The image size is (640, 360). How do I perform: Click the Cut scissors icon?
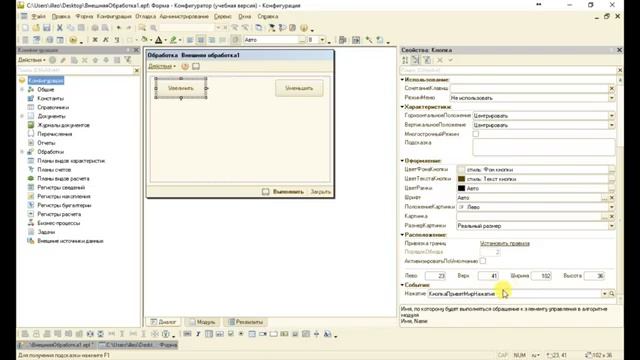[x=60, y=28]
